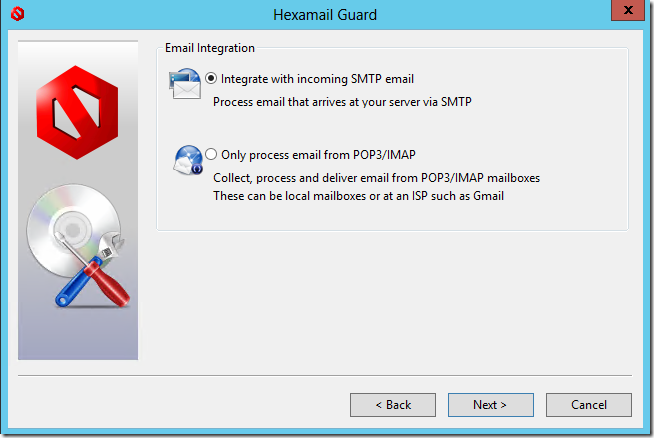Click the Email Integration group label
This screenshot has height=438, width=654.
coord(210,48)
